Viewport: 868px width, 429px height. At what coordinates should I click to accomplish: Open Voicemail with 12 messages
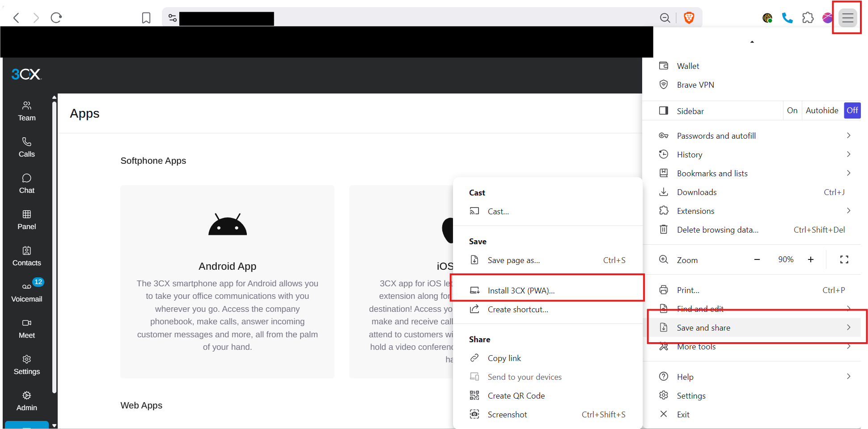pyautogui.click(x=27, y=291)
